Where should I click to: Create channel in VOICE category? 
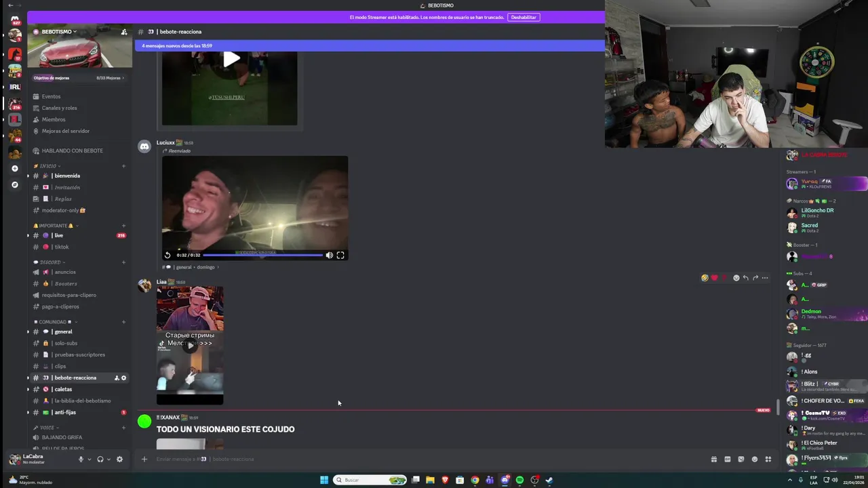pos(123,428)
